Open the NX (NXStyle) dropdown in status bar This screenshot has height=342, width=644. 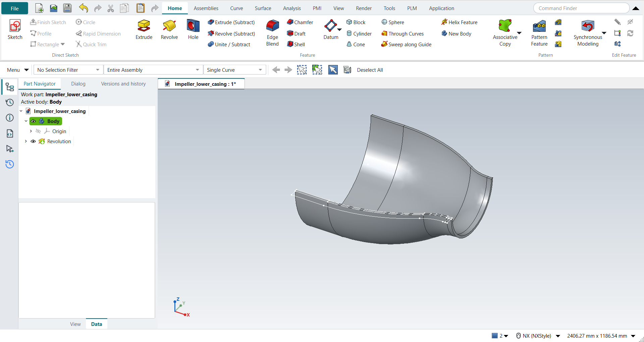(558, 336)
